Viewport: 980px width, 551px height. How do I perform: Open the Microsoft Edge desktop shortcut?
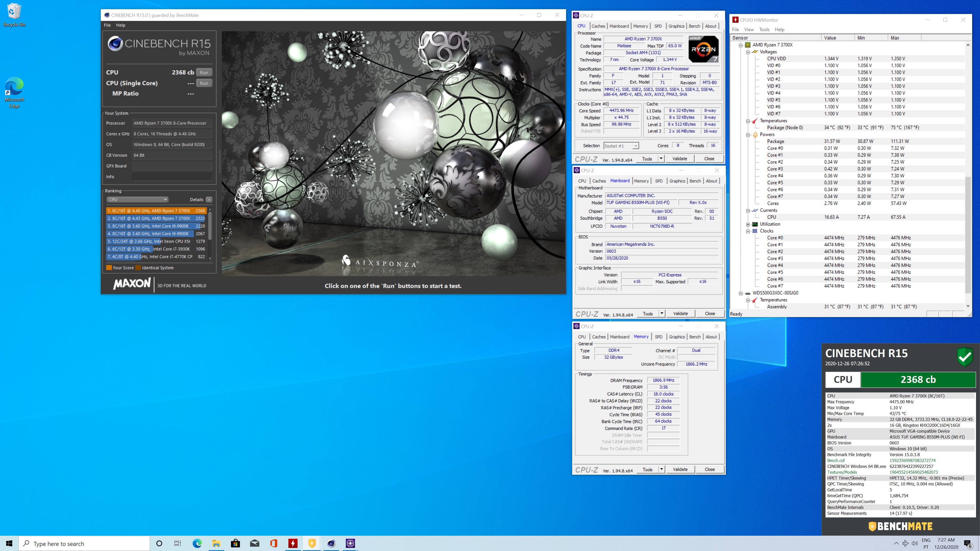(14, 92)
